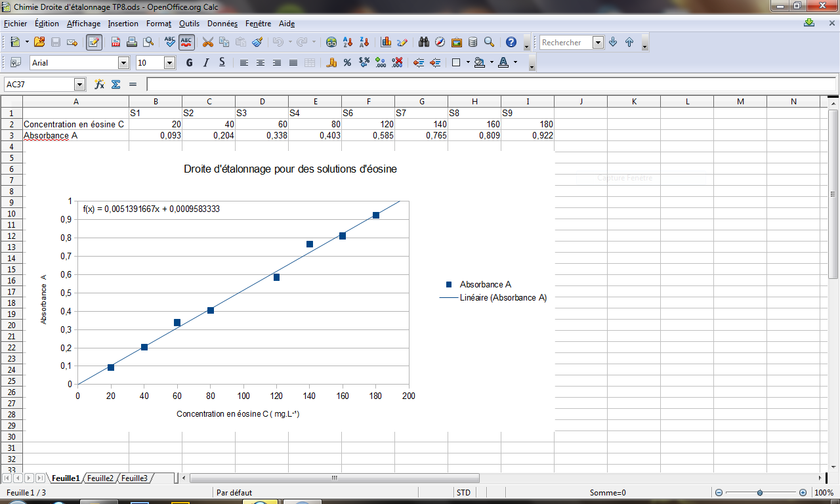Add a decimal place
This screenshot has width=840, height=504.
coord(381,63)
